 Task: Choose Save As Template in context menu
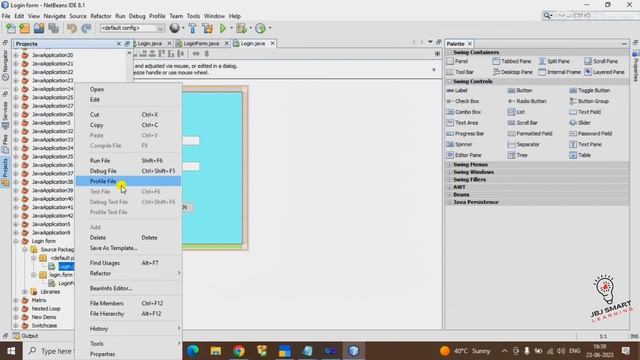[129, 248]
